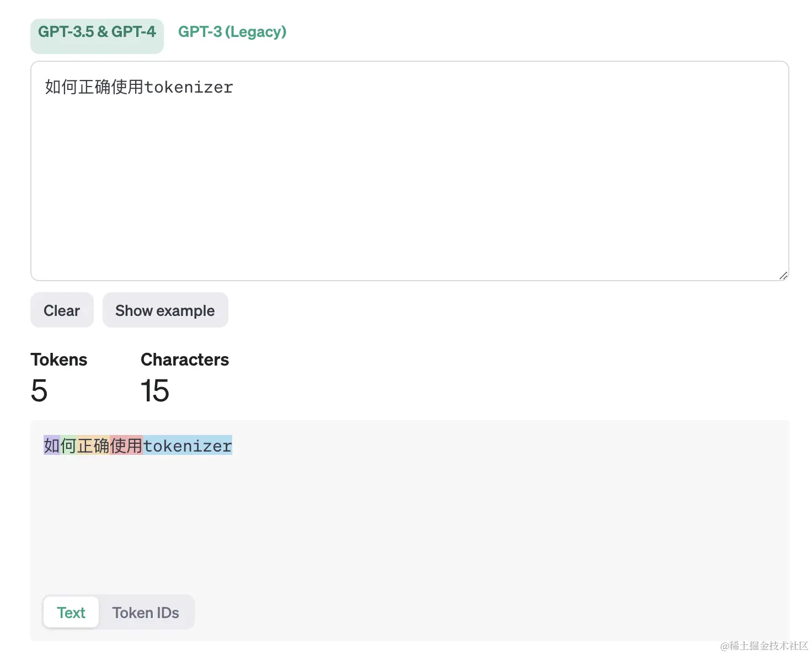Click the Characters label
This screenshot has width=812, height=655.
(x=185, y=359)
